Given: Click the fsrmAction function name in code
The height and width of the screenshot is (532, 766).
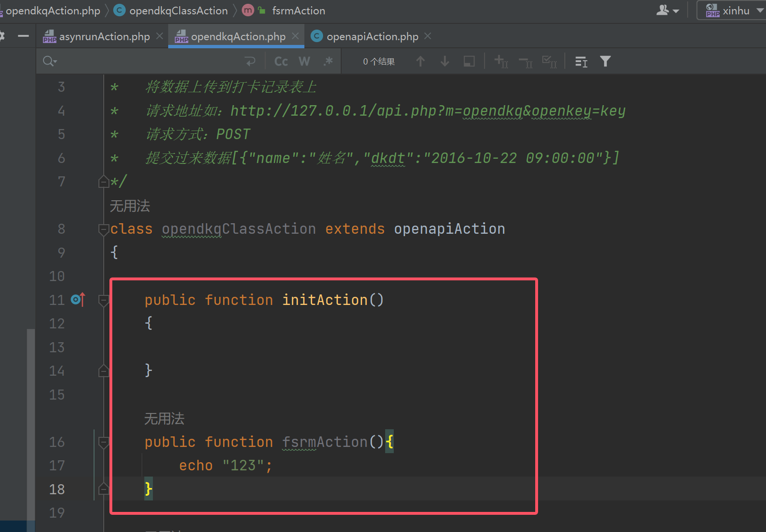Looking at the screenshot, I should (324, 442).
